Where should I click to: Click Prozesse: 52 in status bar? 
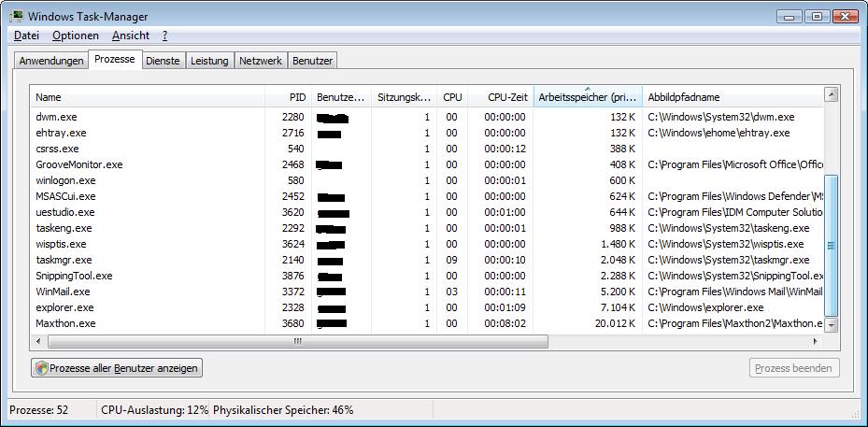click(38, 410)
